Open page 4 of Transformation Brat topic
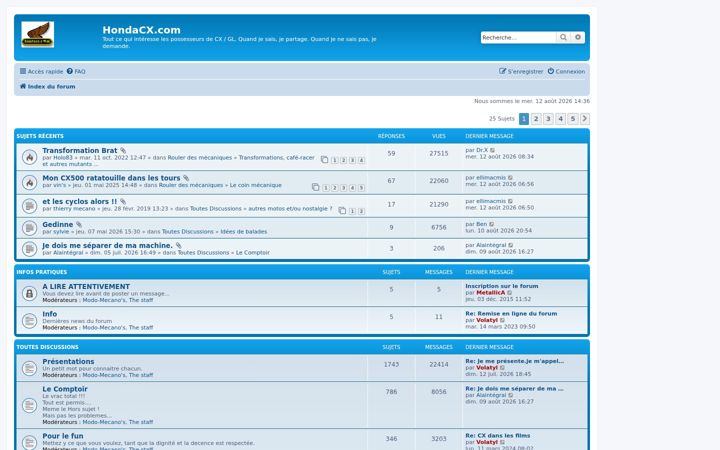The height and width of the screenshot is (450, 720). pos(361,160)
